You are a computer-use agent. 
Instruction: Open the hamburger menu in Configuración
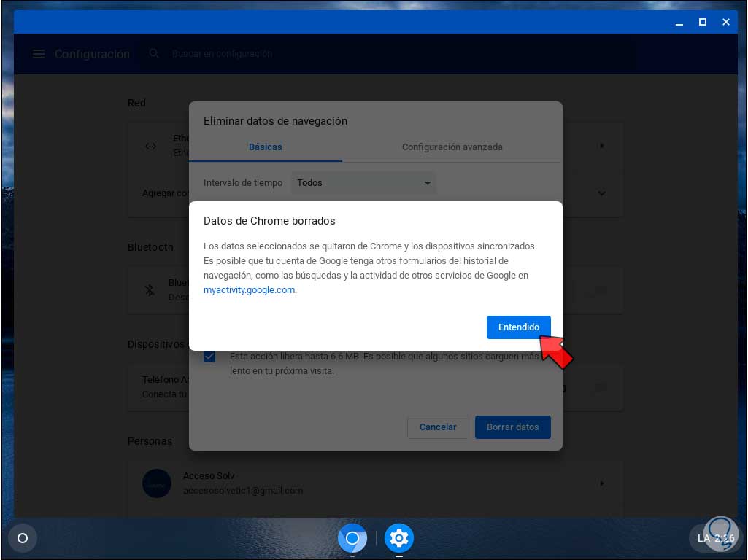pos(39,54)
